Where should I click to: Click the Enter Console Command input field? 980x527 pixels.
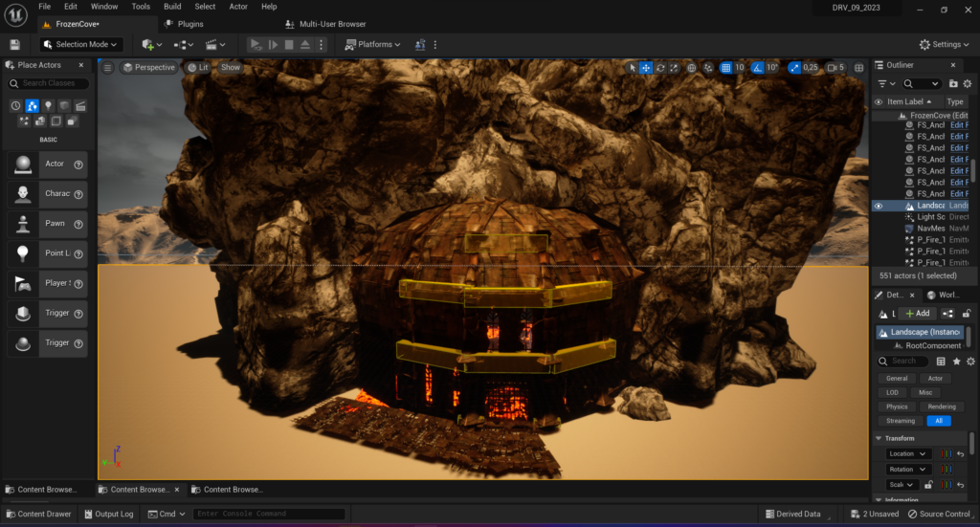point(268,514)
